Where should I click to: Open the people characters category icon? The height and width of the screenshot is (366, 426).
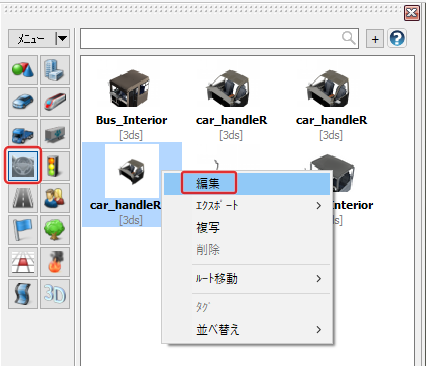coord(55,198)
